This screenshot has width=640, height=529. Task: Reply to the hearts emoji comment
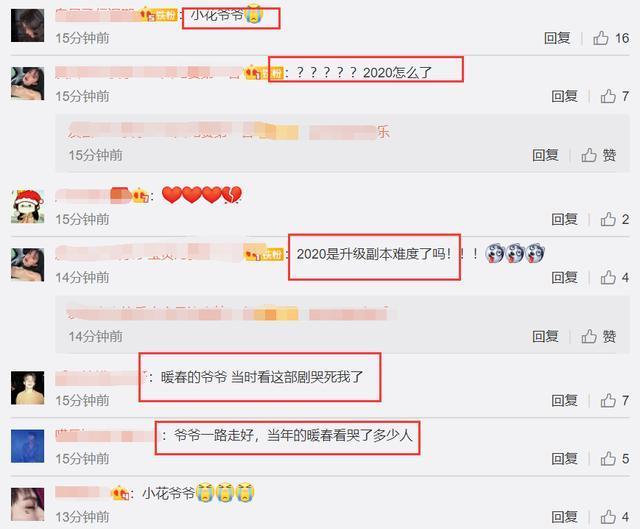564,220
